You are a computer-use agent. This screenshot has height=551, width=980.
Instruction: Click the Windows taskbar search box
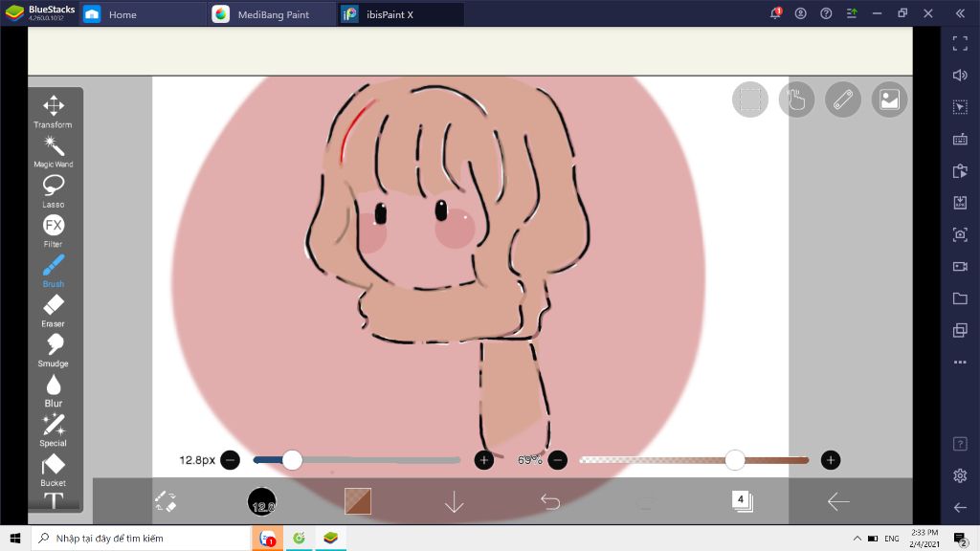point(140,538)
